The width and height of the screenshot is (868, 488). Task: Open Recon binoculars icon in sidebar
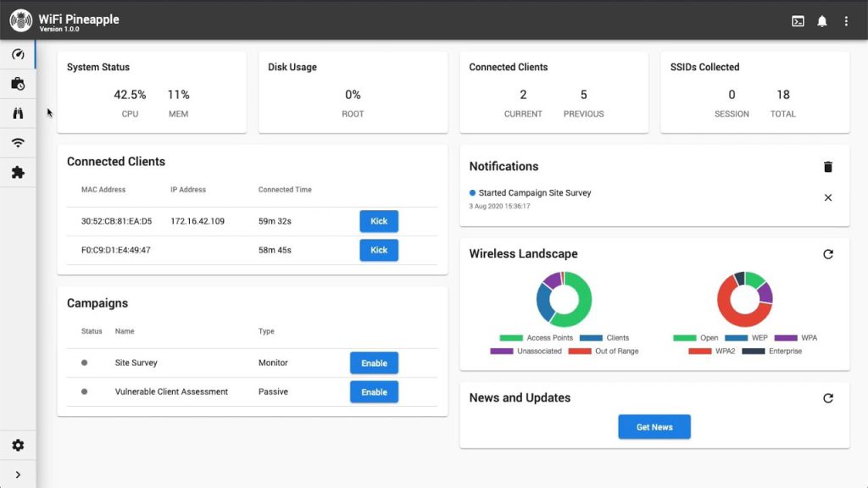[18, 114]
